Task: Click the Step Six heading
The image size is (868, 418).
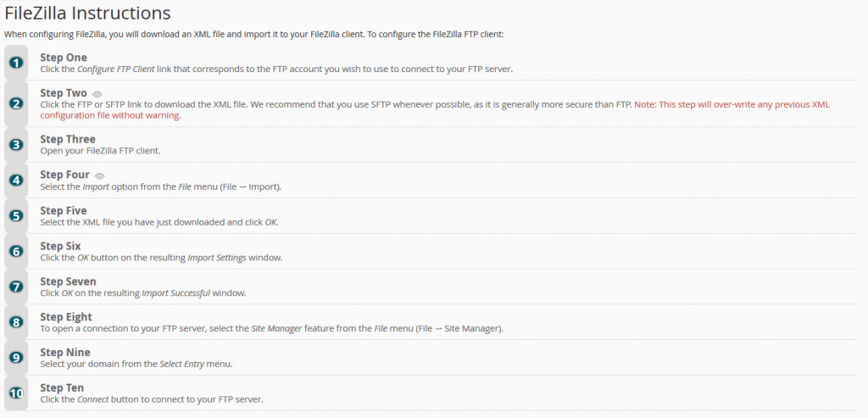Action: (x=60, y=247)
